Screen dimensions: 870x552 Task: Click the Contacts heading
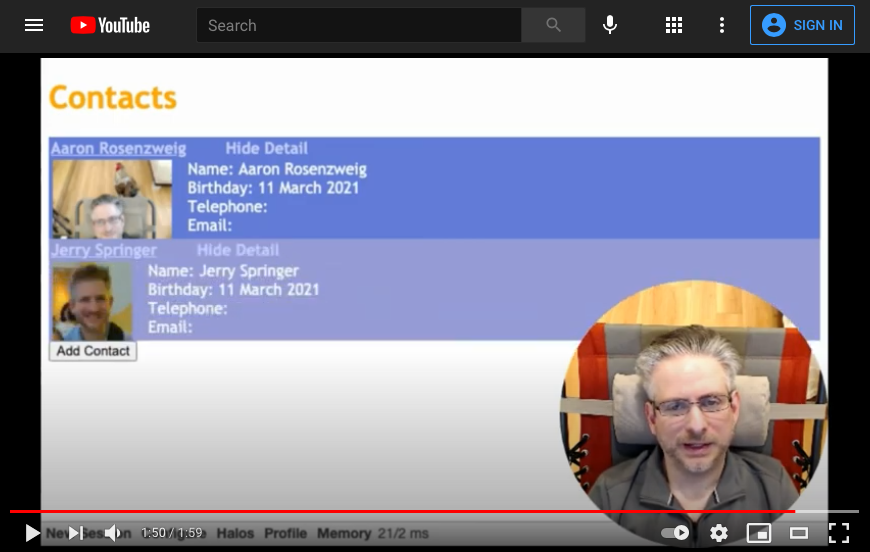[x=113, y=98]
